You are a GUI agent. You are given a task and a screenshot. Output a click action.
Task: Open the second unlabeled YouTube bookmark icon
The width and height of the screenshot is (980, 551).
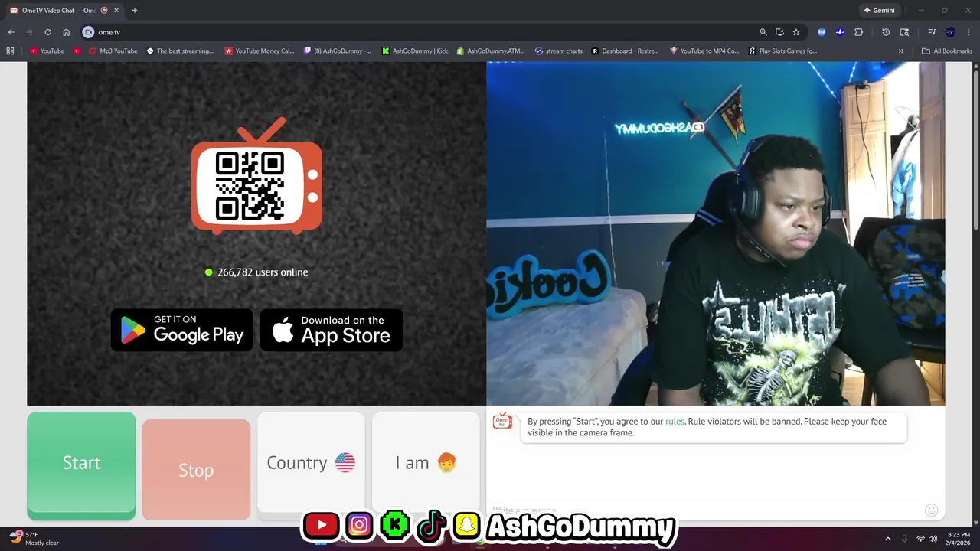point(77,51)
